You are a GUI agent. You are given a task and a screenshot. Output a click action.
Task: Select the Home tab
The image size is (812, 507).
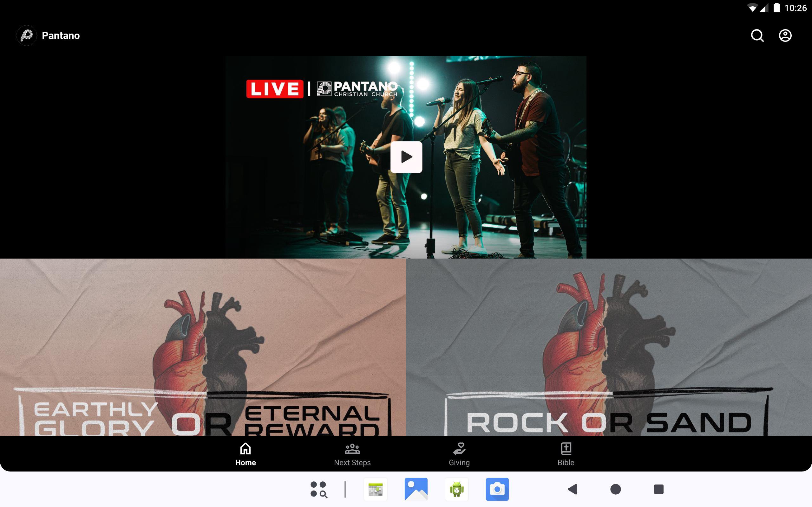tap(245, 454)
